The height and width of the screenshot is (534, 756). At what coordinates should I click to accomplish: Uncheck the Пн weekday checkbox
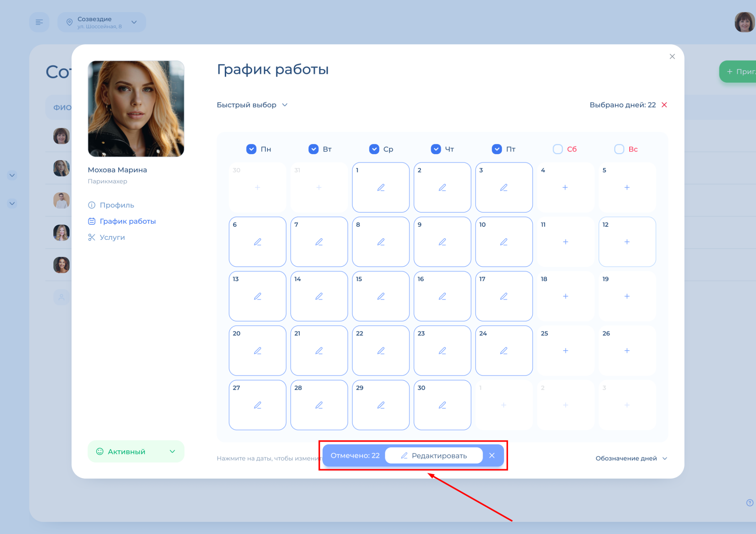point(251,149)
